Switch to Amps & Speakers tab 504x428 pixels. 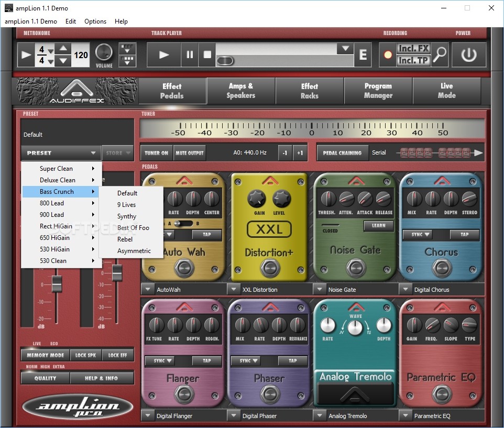coord(241,91)
